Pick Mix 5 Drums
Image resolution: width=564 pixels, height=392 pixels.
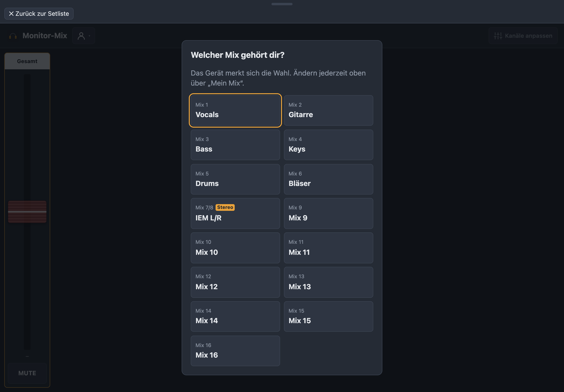(x=235, y=179)
